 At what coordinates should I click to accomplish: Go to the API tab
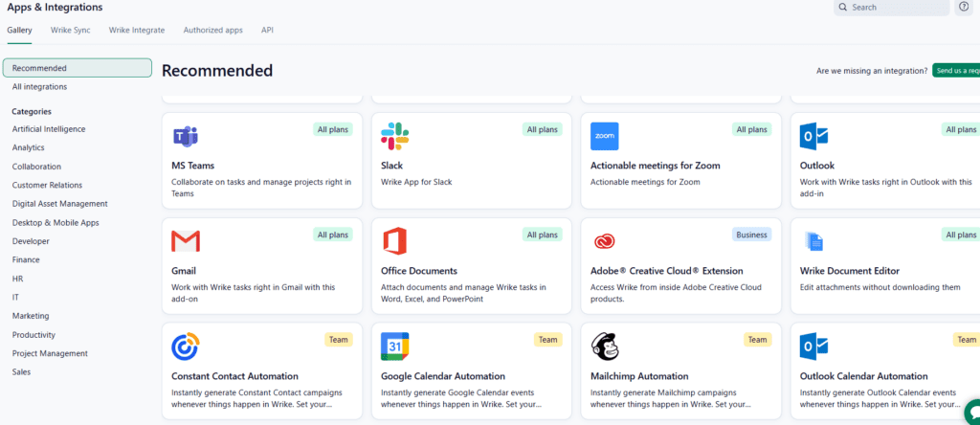(x=267, y=30)
